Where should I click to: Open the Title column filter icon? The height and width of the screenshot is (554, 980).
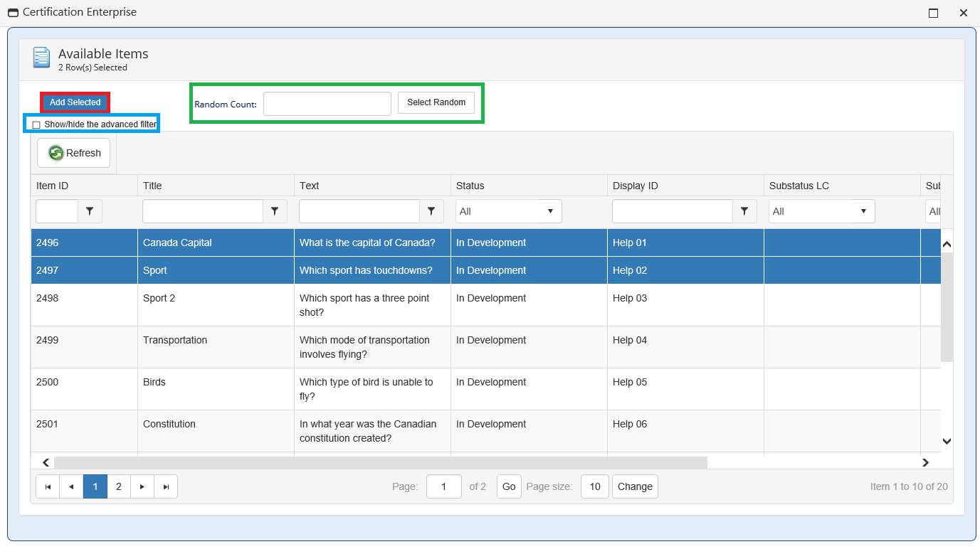pyautogui.click(x=275, y=211)
